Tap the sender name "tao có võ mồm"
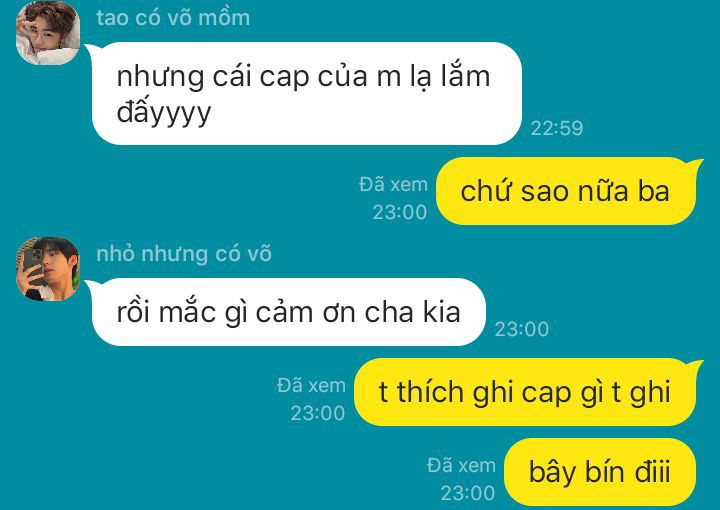 (x=173, y=18)
